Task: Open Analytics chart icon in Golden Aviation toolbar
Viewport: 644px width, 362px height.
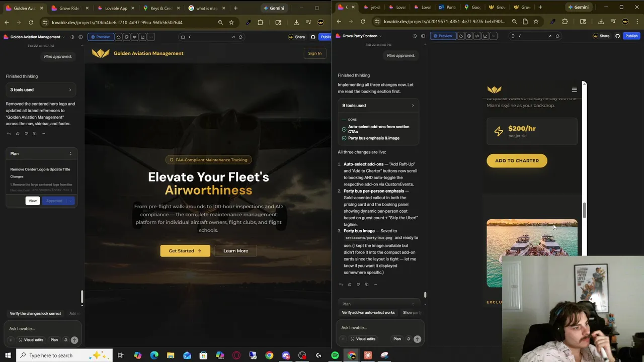Action: tap(143, 37)
